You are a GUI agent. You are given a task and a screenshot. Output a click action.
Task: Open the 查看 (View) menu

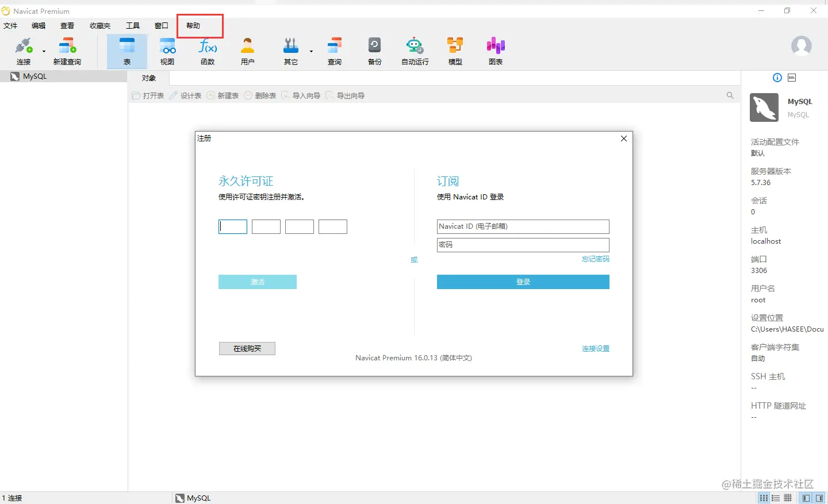(x=67, y=26)
